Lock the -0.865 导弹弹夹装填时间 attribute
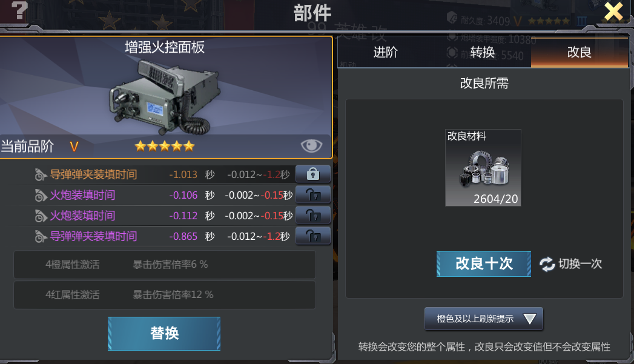This screenshot has height=364, width=634. click(x=313, y=236)
